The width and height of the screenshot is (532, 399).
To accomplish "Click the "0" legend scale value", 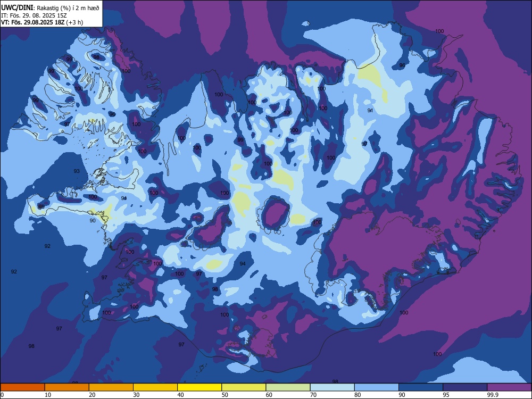I will click(x=2, y=395).
